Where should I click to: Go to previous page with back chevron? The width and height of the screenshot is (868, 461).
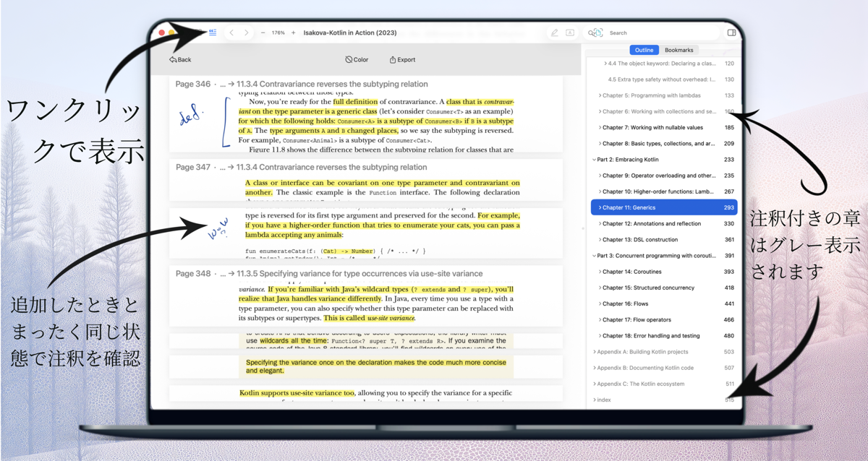[x=231, y=33]
